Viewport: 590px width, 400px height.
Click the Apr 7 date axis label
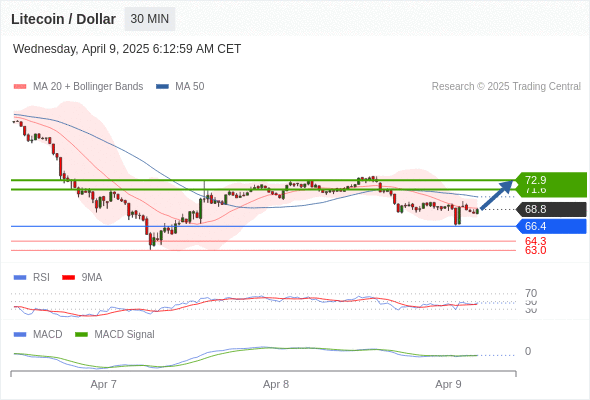[x=103, y=384]
